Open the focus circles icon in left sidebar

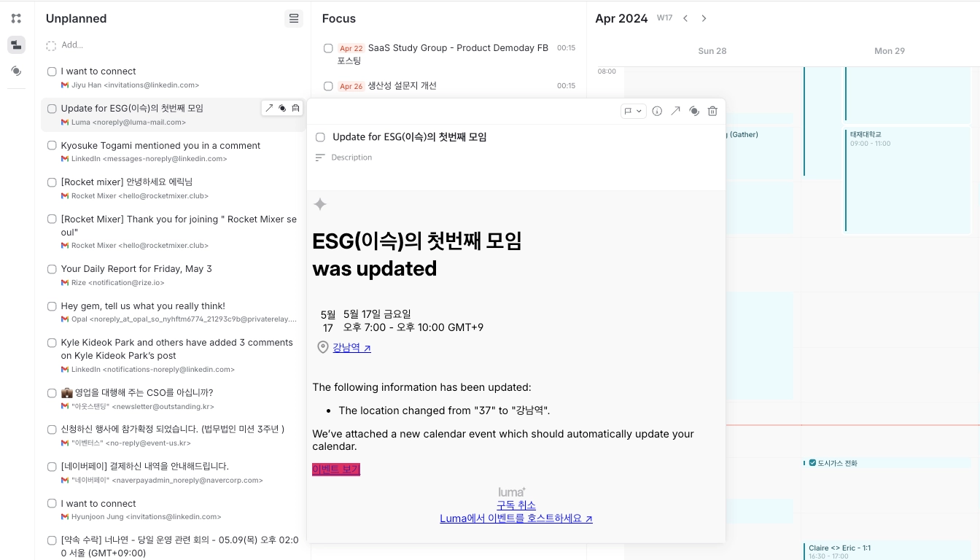coord(16,71)
